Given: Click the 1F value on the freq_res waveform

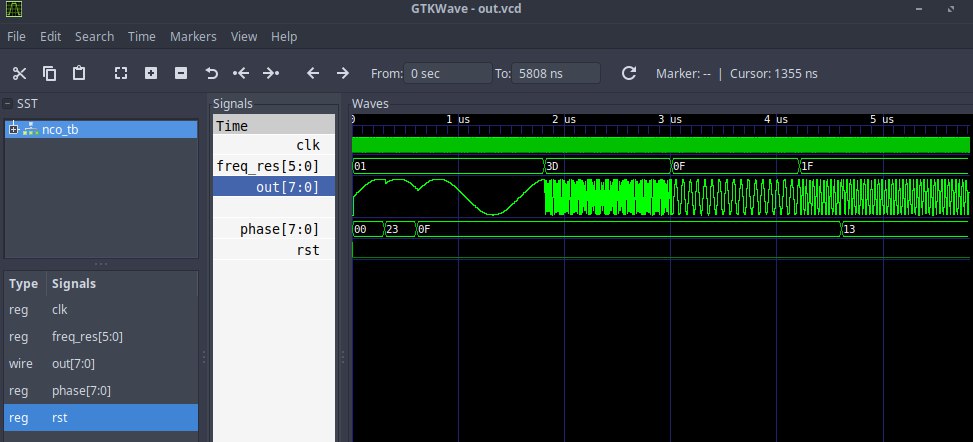Looking at the screenshot, I should (x=807, y=166).
